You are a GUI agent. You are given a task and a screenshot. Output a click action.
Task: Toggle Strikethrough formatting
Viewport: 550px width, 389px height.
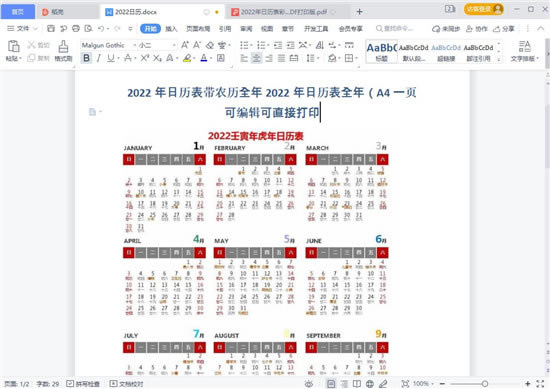click(x=127, y=58)
